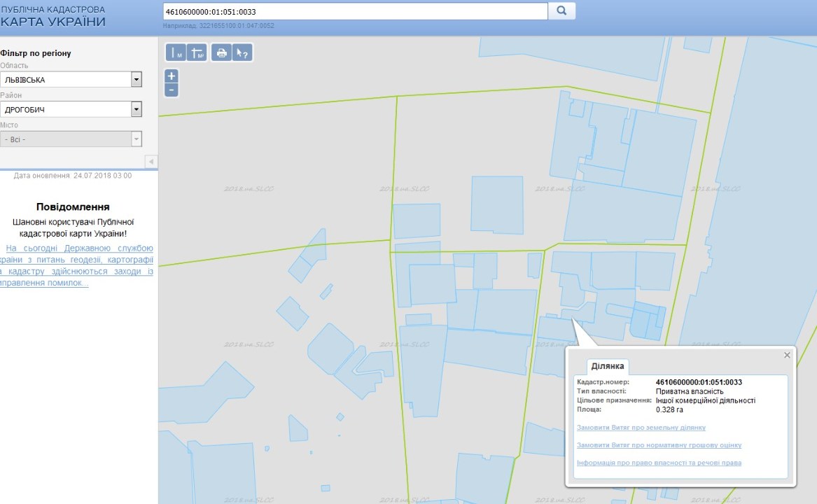The width and height of the screenshot is (817, 504).
Task: Select the distance measurement tool
Action: (x=176, y=52)
